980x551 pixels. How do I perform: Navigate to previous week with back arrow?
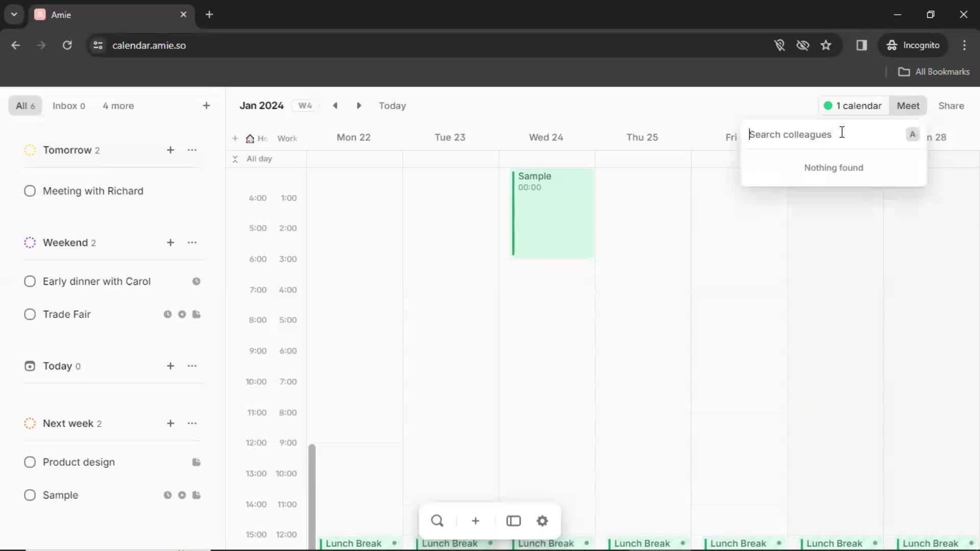[335, 105]
